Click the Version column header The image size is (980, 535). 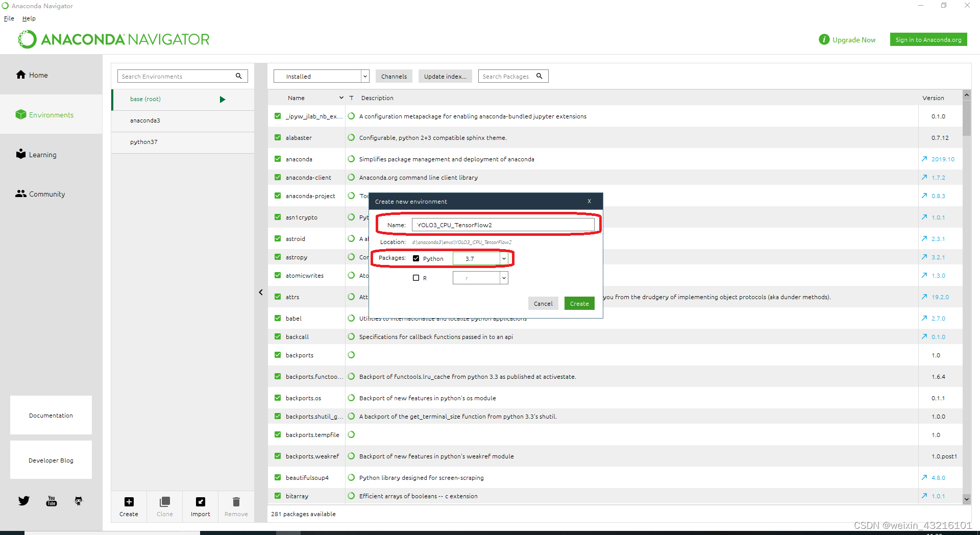tap(933, 98)
